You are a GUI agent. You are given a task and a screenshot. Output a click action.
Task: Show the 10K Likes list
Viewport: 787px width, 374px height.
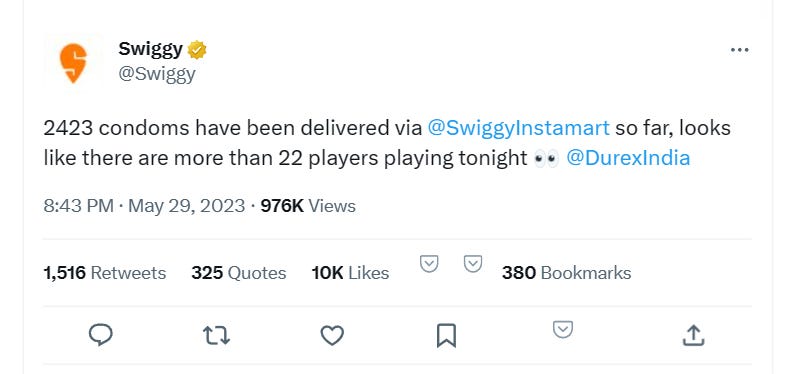coord(350,273)
